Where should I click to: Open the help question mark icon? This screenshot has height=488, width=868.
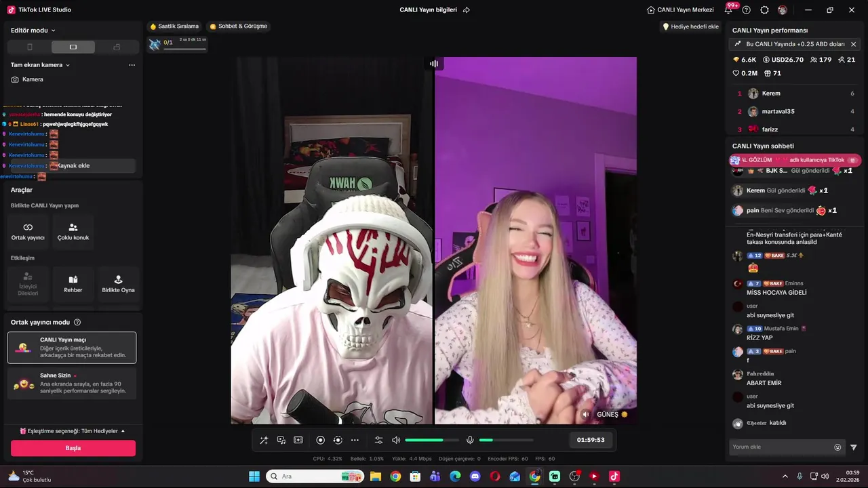747,10
